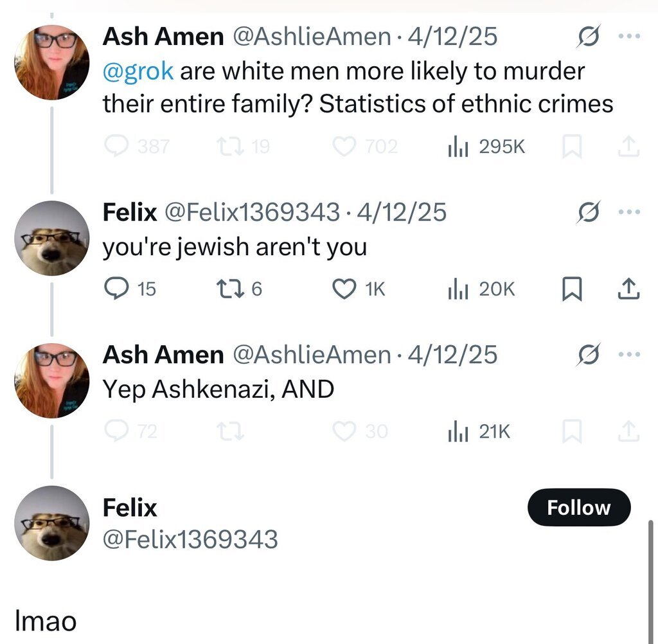Viewport: 658px width, 644px height.
Task: Share Felix's "you're jewish aren't you" tweet
Action: pyautogui.click(x=628, y=290)
